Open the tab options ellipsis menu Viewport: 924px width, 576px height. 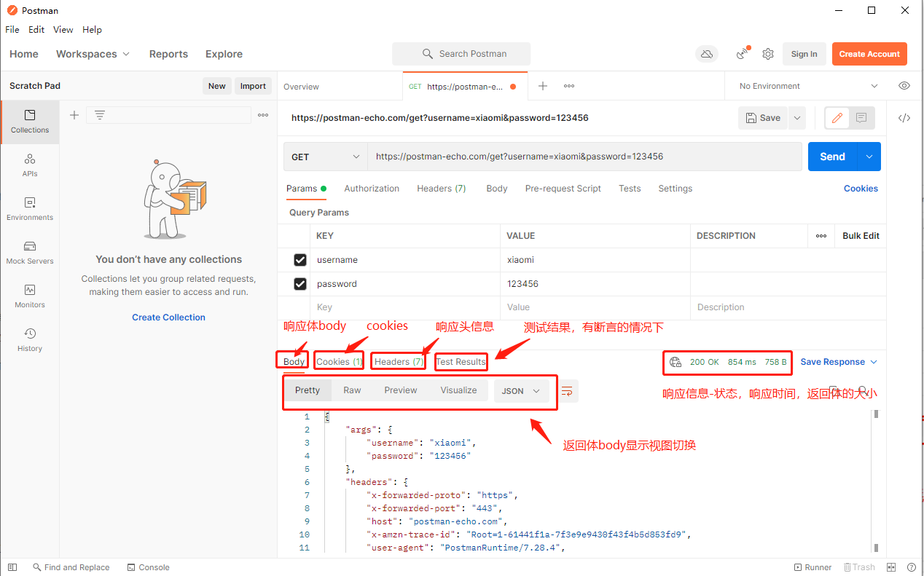569,86
